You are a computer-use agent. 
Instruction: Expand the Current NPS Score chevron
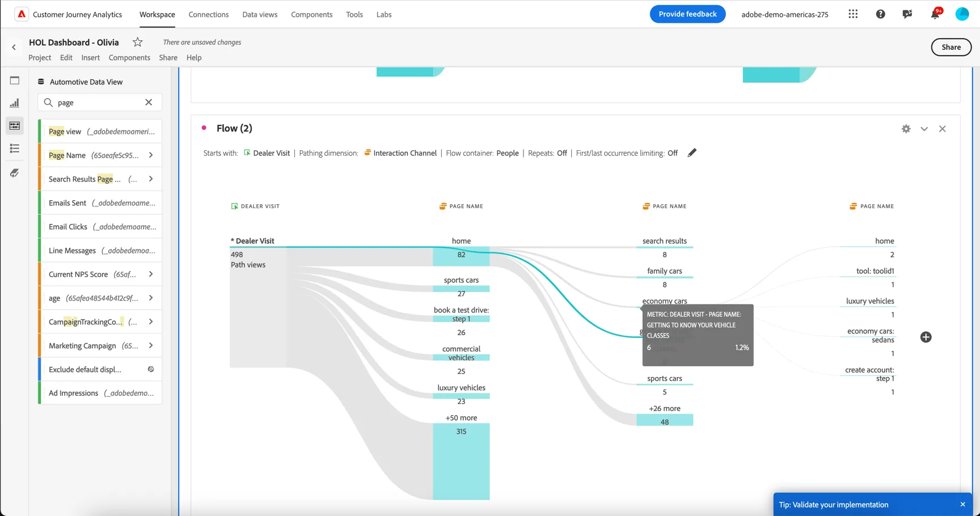(x=151, y=274)
